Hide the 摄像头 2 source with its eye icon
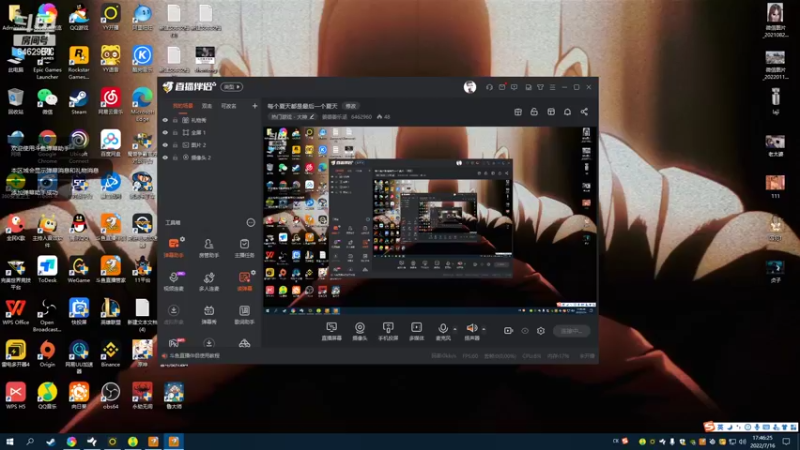This screenshot has height=450, width=800. click(165, 158)
